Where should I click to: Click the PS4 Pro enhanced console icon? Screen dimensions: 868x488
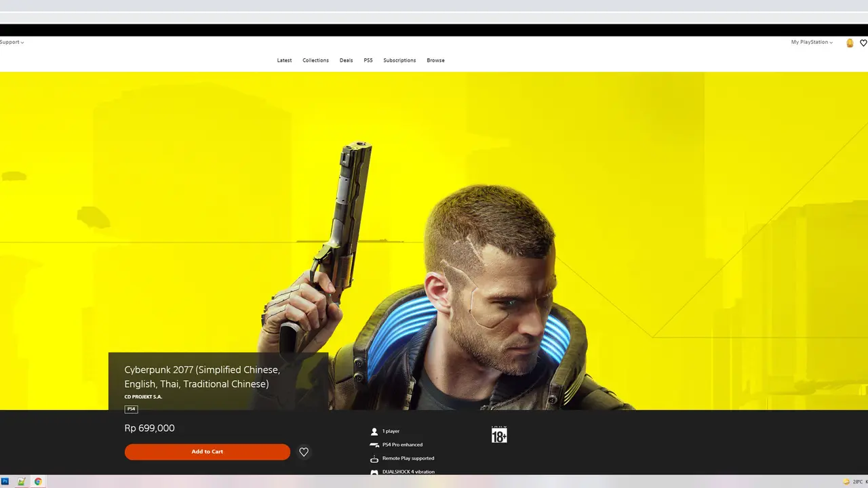374,445
